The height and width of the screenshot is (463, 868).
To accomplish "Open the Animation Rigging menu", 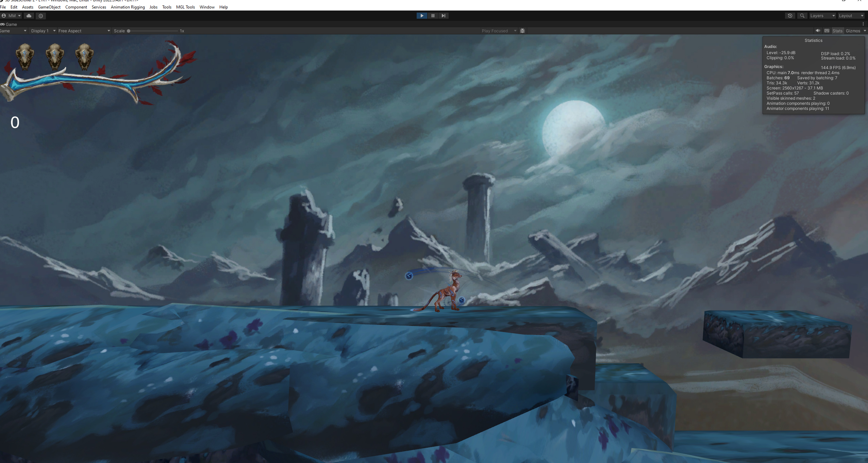I will (x=128, y=7).
